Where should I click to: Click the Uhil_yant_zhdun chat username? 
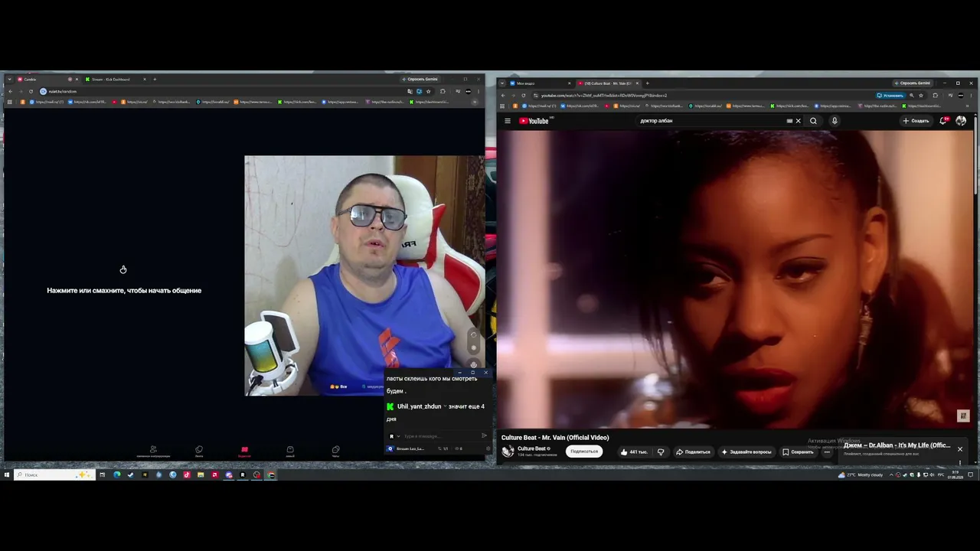(419, 406)
